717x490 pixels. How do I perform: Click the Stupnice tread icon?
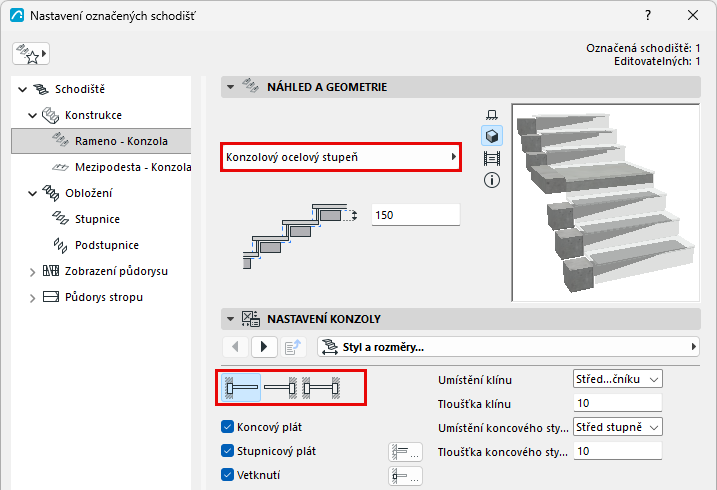[x=60, y=218]
